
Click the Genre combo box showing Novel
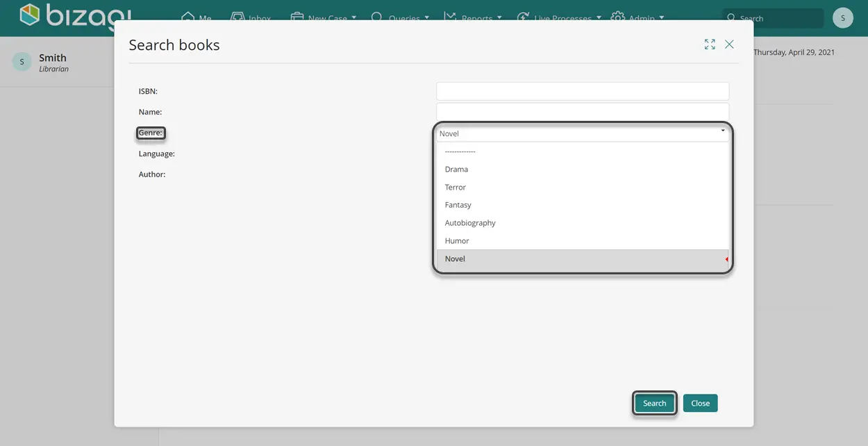[583, 133]
